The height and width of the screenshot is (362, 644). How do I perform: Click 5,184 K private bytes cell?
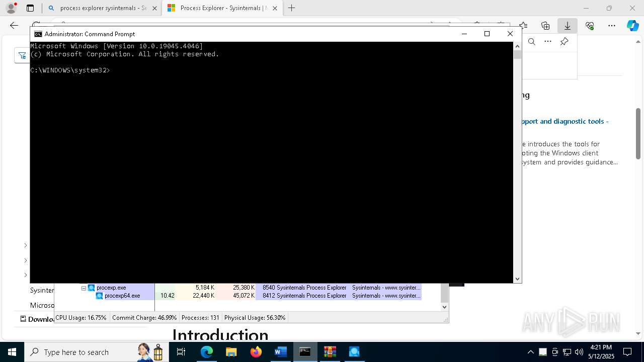205,288
